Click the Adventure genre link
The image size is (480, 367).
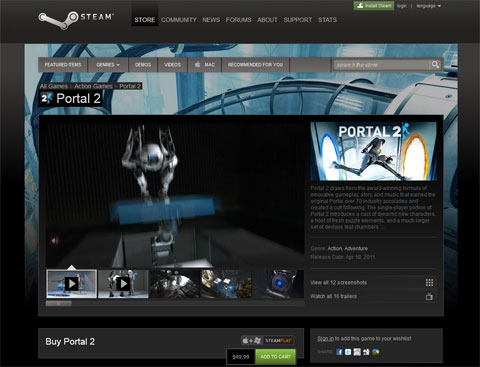356,248
